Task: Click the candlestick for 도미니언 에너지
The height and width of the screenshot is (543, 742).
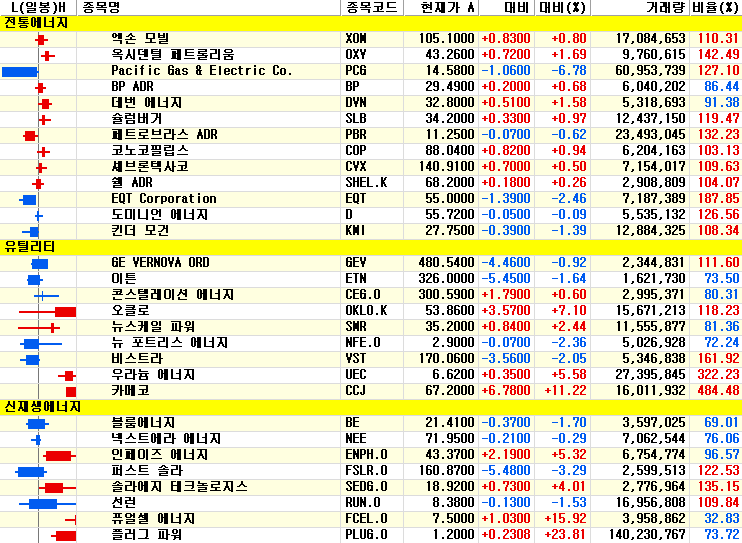Action: (x=39, y=216)
